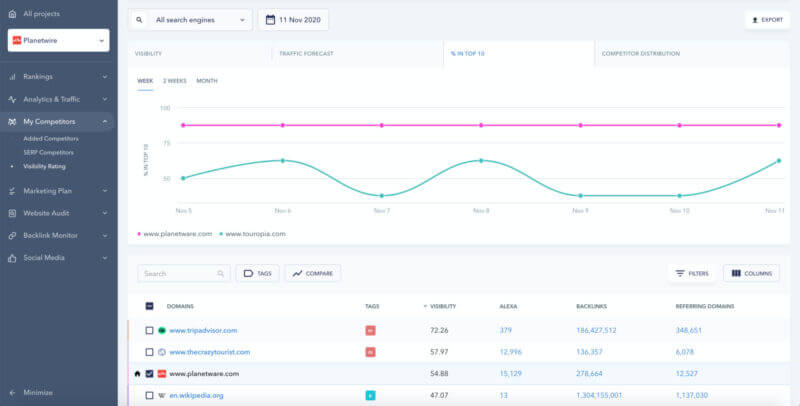Click the Tags button
This screenshot has height=406, width=800.
257,274
